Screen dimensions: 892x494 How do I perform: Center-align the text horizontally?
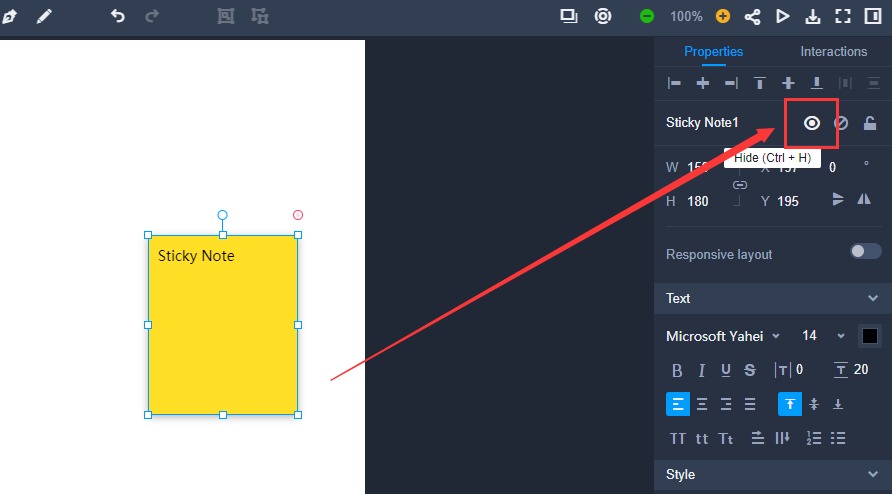click(x=702, y=404)
